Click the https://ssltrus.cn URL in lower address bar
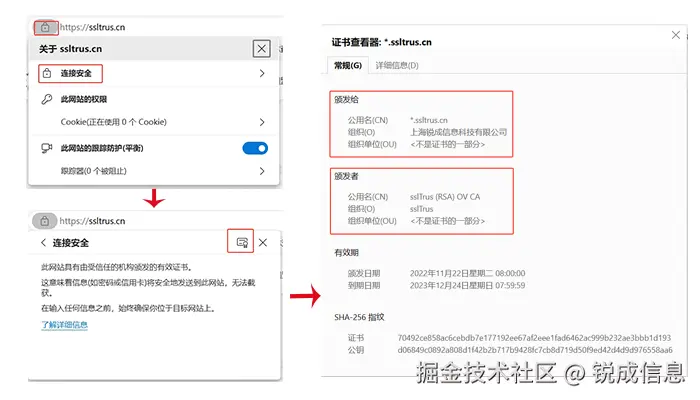 pos(92,221)
